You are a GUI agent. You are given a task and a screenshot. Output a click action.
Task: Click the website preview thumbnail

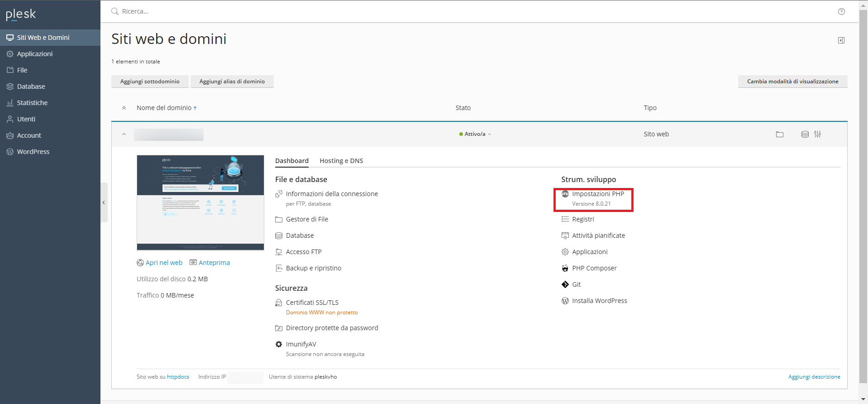[200, 203]
